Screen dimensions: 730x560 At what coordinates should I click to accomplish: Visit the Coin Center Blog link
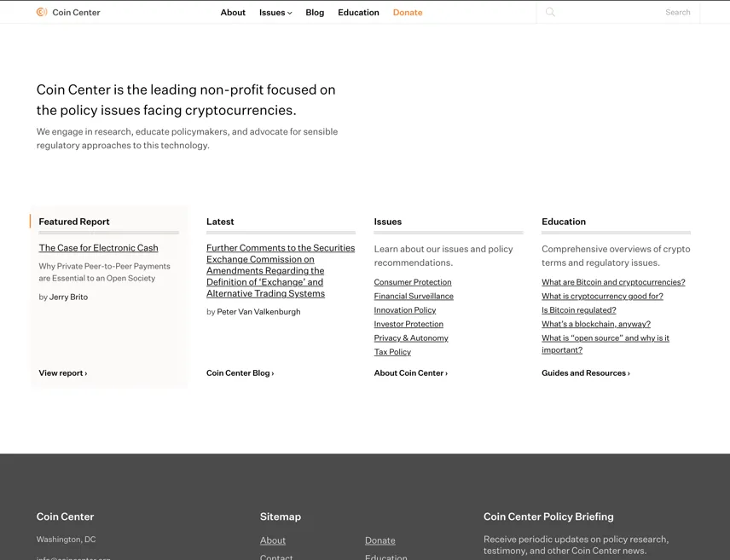[x=240, y=372]
